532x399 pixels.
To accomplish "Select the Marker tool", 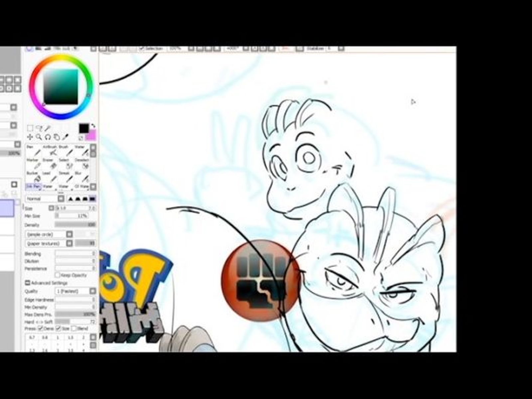I will pos(33,164).
